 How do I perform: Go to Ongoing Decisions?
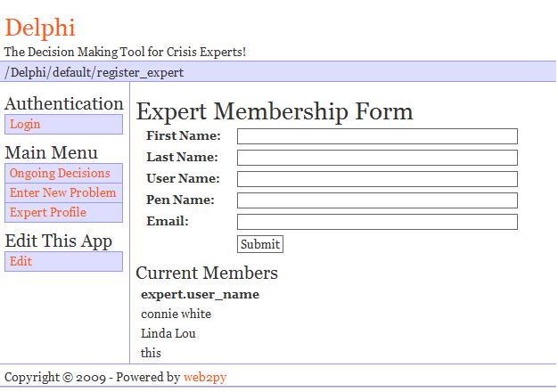(x=60, y=174)
